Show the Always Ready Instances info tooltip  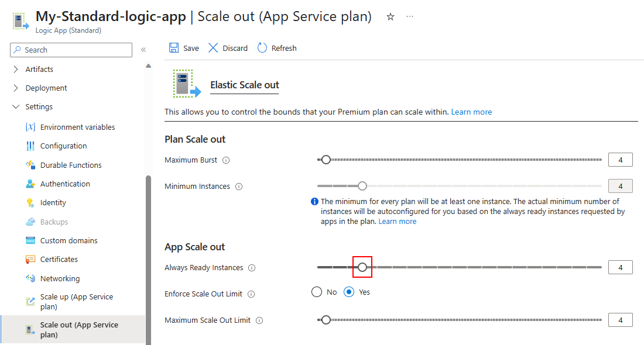pos(252,267)
